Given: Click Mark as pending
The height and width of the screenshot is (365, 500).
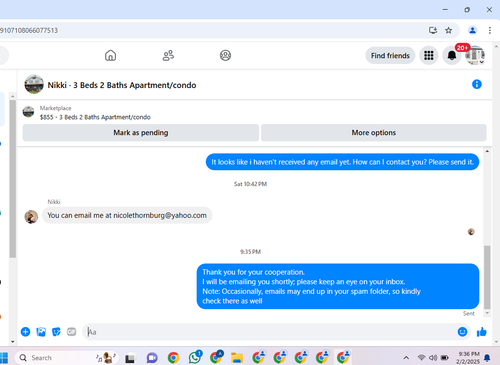Looking at the screenshot, I should [x=141, y=133].
